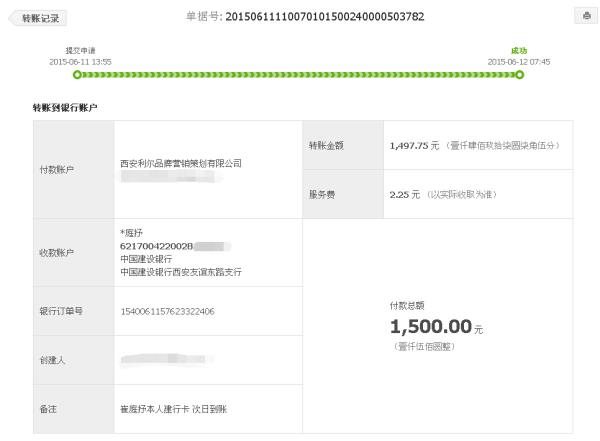Select the payer company name 西安利尔品牌营销策划有限公司
The image size is (600, 441).
[x=181, y=163]
